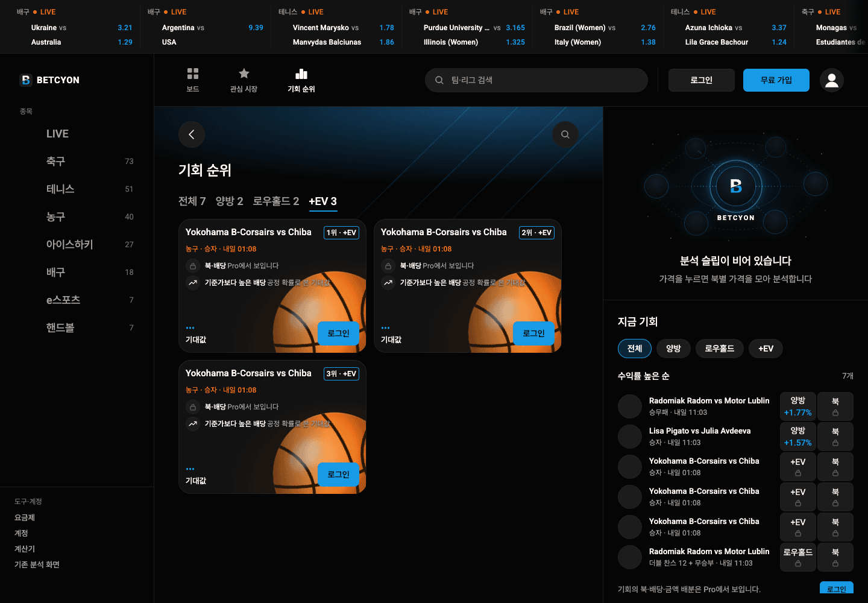Screen dimensions: 868x603
Task: Go back with the left chevron button
Action: pyautogui.click(x=192, y=134)
